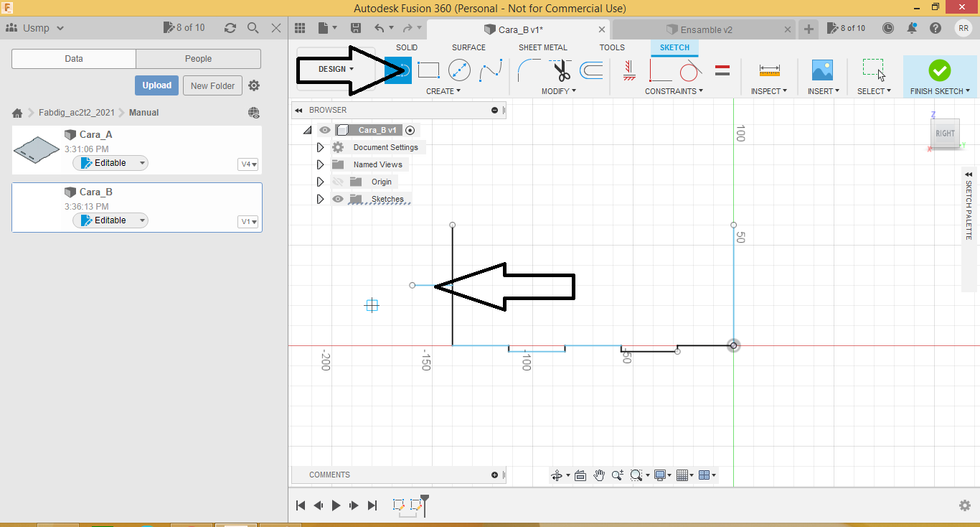
Task: Switch to the Ensamble v2 document tab
Action: 705,29
